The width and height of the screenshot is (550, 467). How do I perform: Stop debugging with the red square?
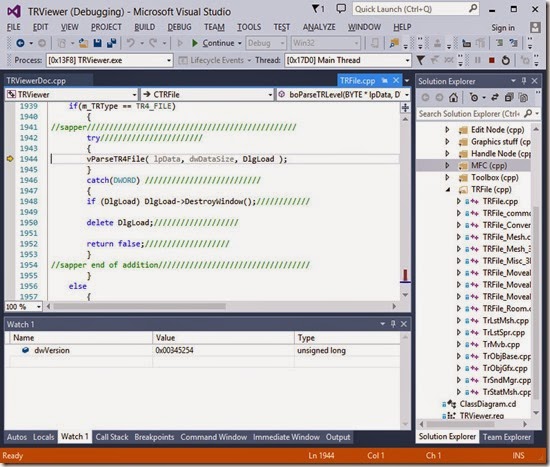pyautogui.click(x=492, y=61)
